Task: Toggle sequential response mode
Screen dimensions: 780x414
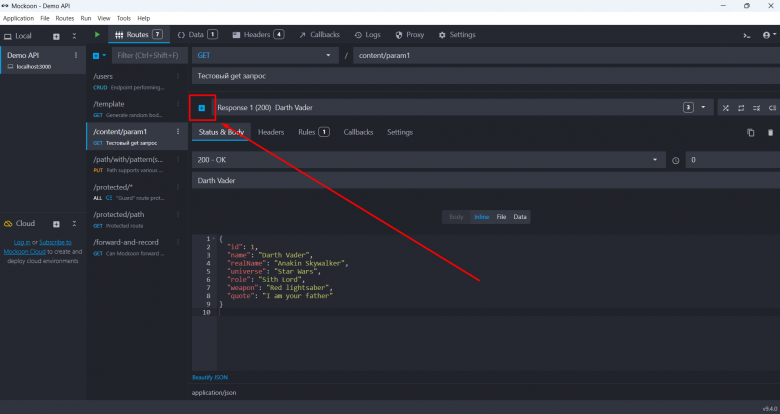Action: 741,108
